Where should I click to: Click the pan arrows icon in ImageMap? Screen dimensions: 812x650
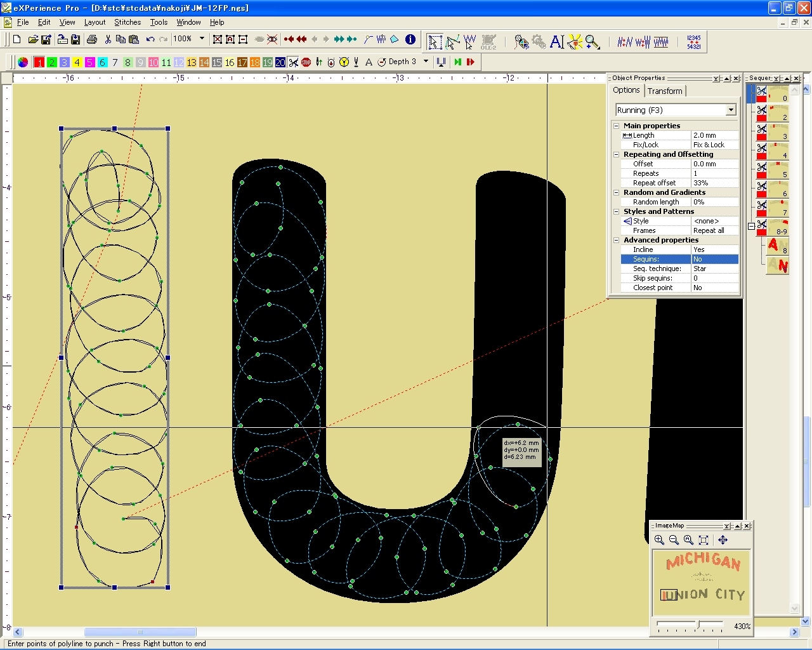[x=723, y=540]
